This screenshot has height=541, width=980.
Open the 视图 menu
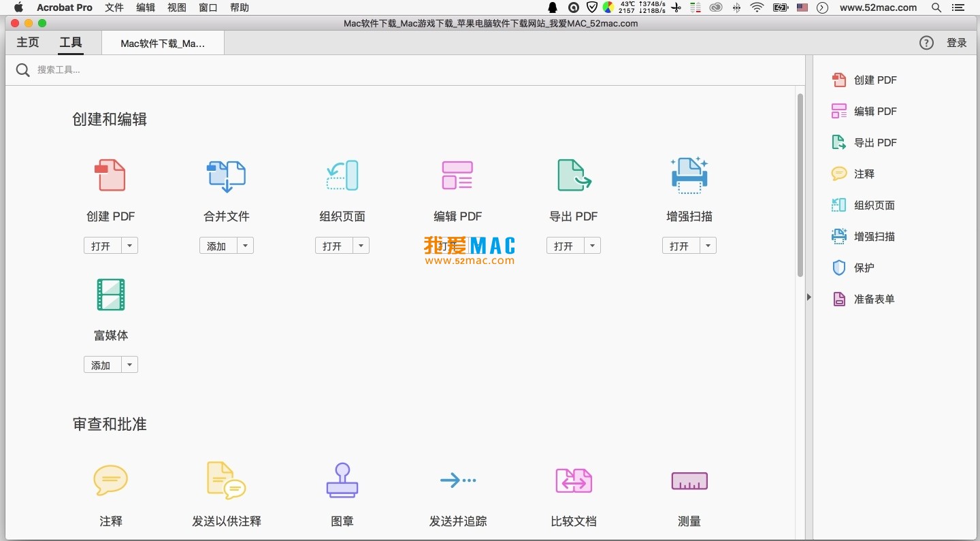coord(177,7)
